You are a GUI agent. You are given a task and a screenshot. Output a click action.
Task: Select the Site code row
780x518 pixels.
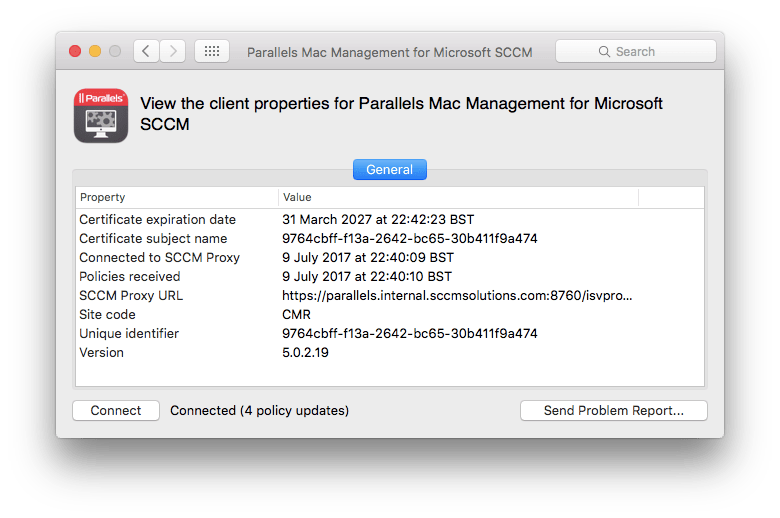click(389, 315)
